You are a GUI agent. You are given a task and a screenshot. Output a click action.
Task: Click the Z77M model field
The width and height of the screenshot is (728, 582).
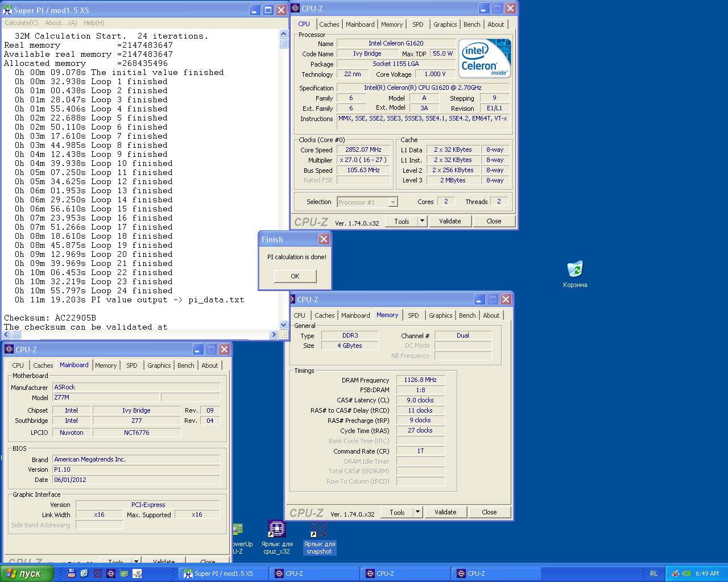click(106, 397)
